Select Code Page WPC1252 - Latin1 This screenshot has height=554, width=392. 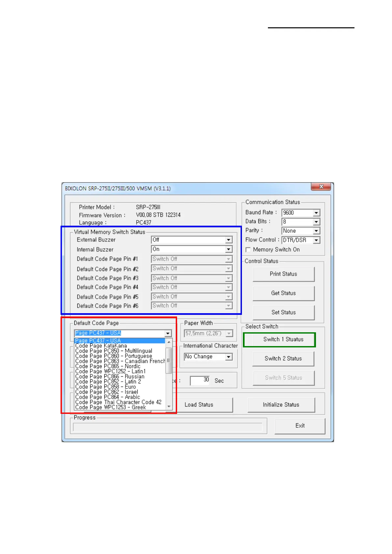(x=120, y=371)
